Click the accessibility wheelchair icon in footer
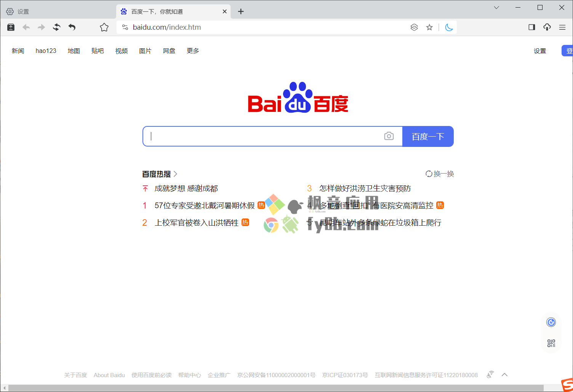573x392 pixels. click(490, 374)
